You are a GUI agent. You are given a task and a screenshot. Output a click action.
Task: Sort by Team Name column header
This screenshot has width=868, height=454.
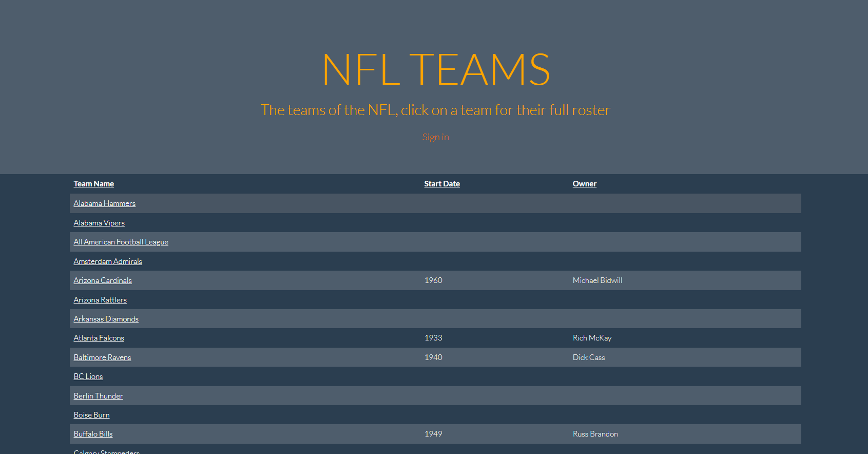point(93,184)
